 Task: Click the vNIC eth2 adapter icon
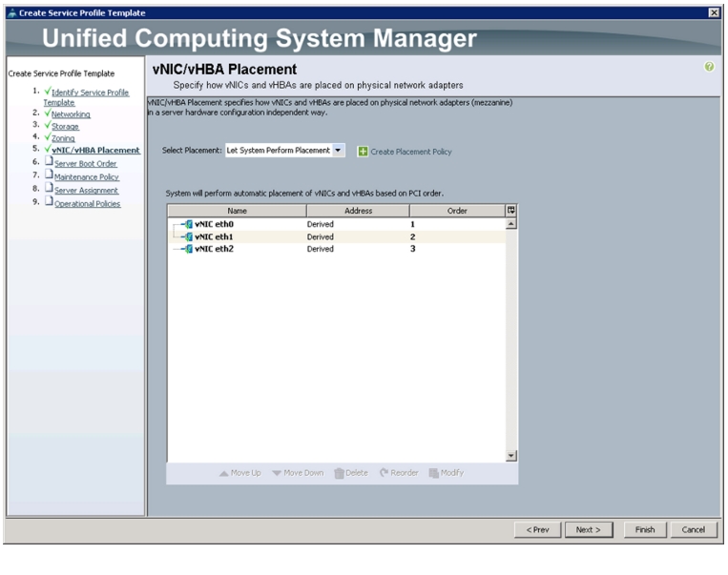point(189,249)
